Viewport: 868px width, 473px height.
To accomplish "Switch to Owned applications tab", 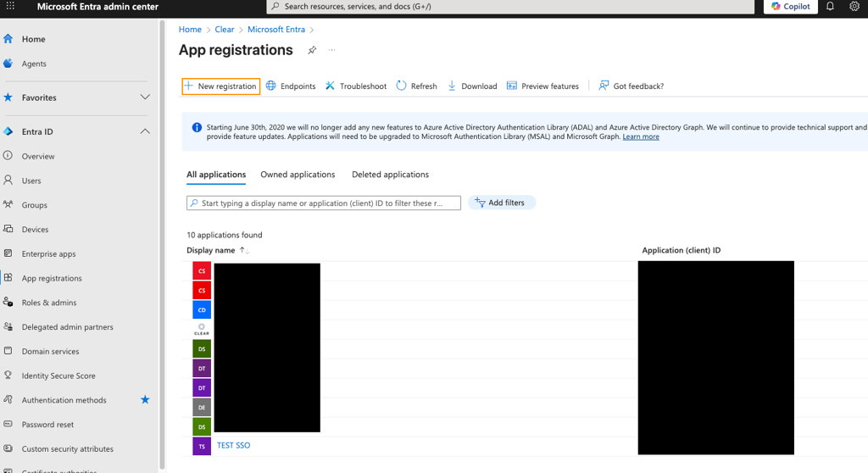I will click(x=298, y=175).
